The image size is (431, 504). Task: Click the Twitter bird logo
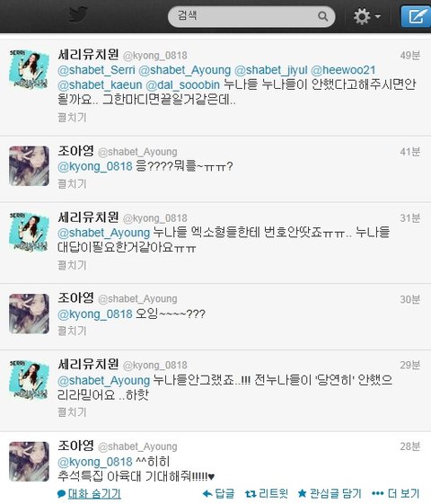pyautogui.click(x=78, y=14)
